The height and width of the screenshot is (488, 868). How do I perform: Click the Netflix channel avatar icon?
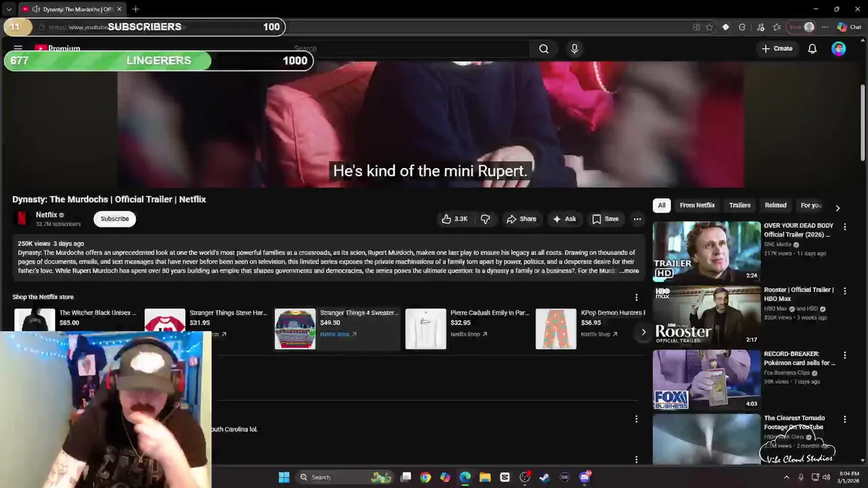[22, 219]
